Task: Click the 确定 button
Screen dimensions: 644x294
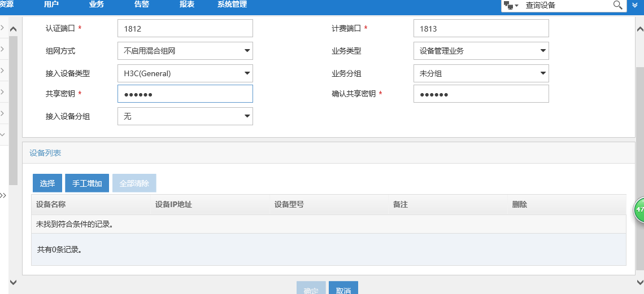Action: (x=311, y=288)
